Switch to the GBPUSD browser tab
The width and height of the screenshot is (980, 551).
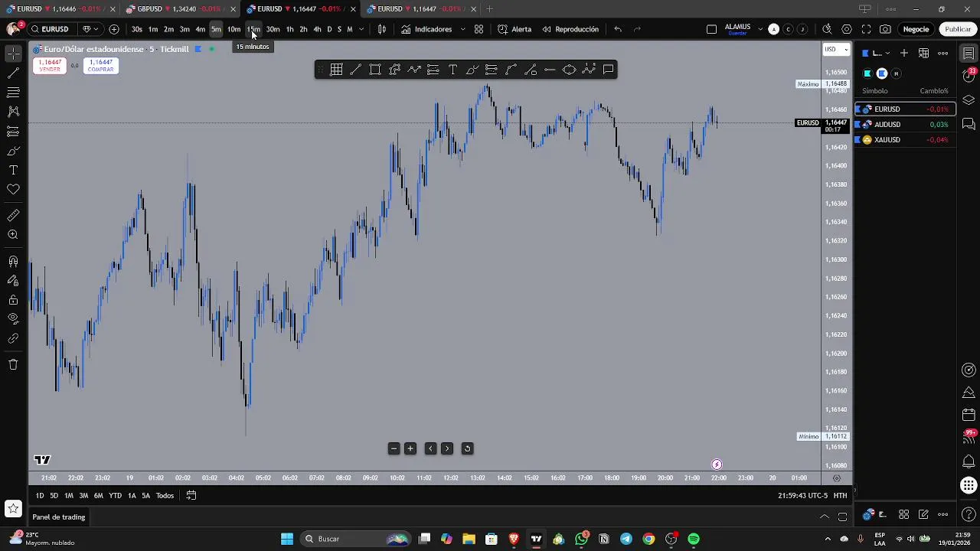click(x=181, y=8)
